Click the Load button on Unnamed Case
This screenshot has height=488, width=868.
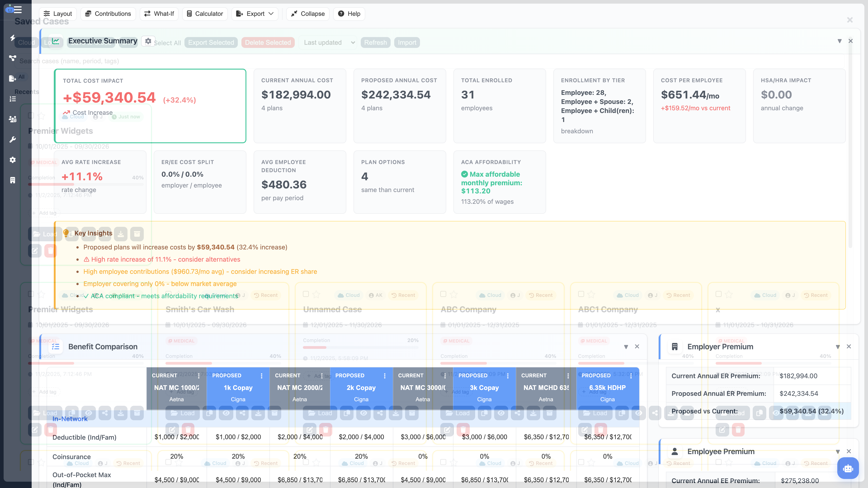320,413
